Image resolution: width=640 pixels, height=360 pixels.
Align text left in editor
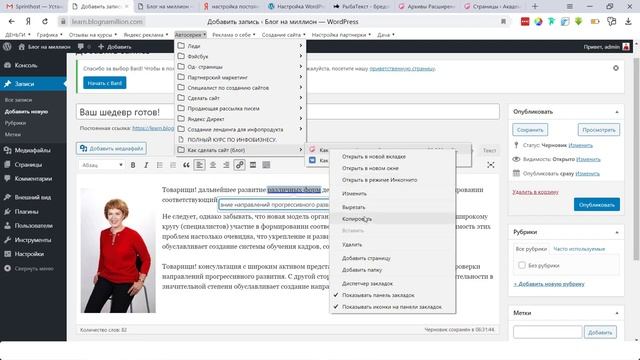pyautogui.click(x=199, y=165)
